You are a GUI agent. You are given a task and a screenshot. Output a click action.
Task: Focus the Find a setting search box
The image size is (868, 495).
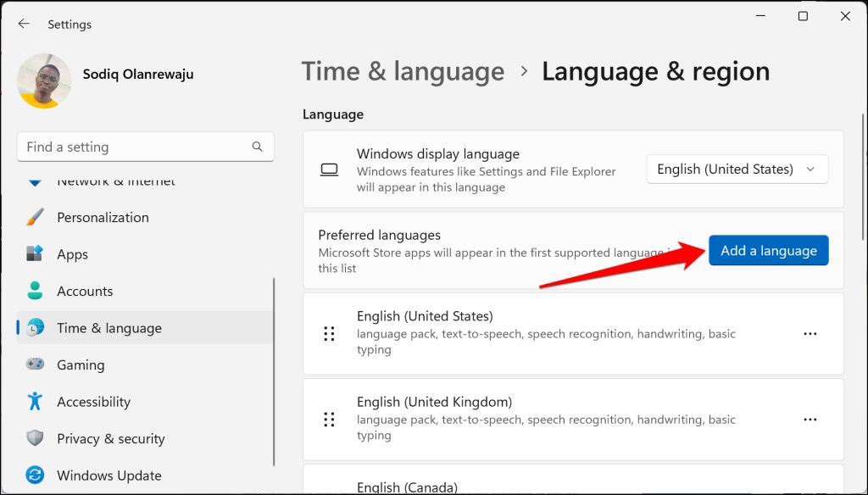(x=146, y=147)
